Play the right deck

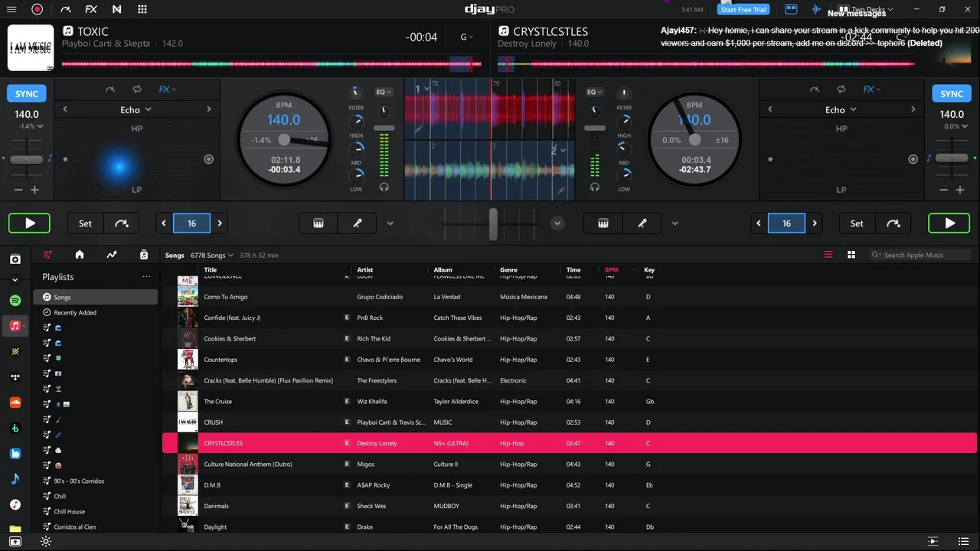(x=949, y=223)
